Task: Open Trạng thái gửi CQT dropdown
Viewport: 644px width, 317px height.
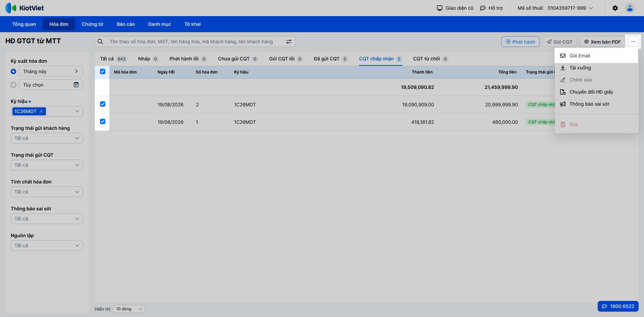Action: (x=47, y=165)
